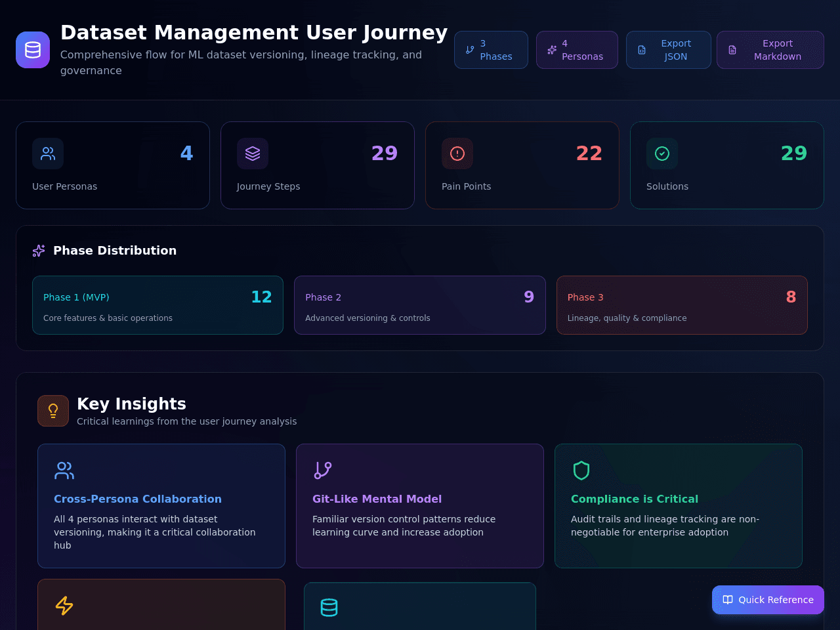Click the users icon on User Personas card

pyautogui.click(x=48, y=154)
